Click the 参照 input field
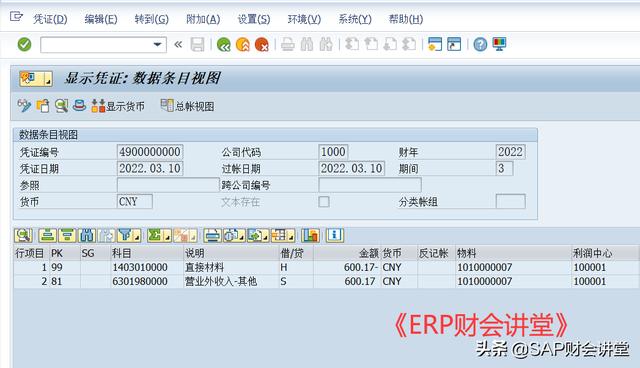This screenshot has width=640, height=368. click(168, 185)
